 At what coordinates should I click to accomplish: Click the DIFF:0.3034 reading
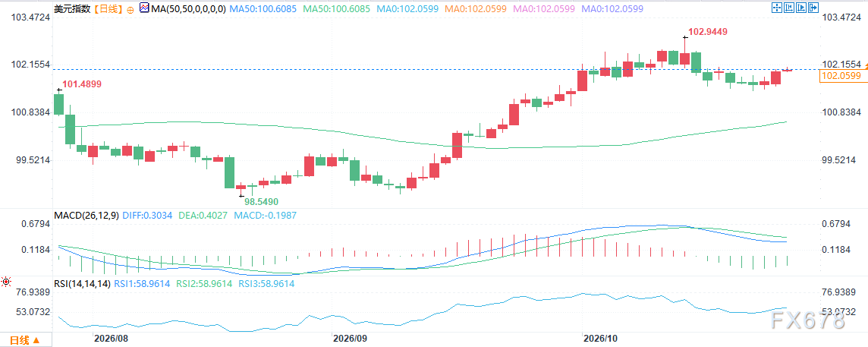[146, 215]
